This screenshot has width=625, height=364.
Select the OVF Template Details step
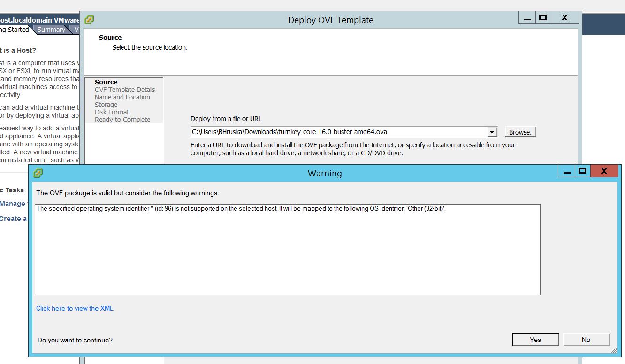124,90
